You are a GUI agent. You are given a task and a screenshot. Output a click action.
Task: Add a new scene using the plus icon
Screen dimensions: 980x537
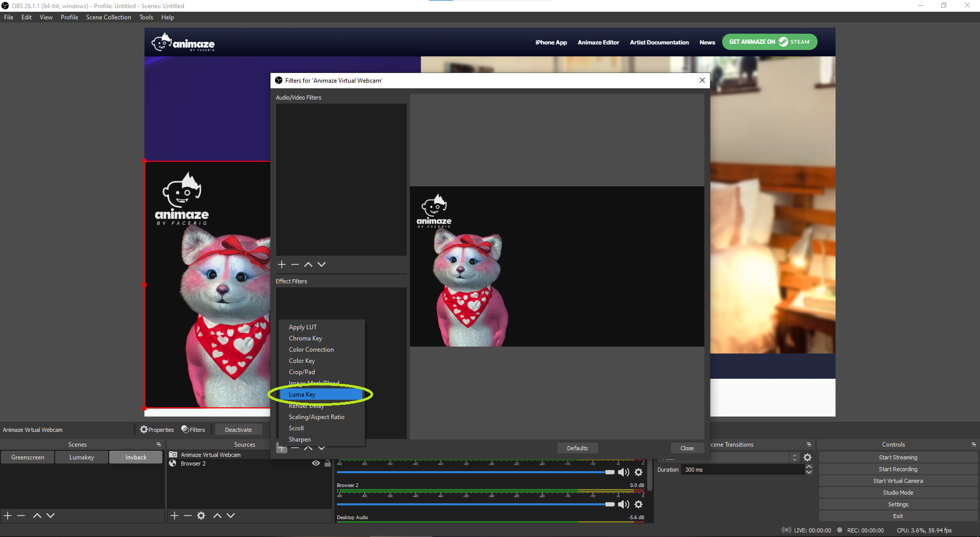pyautogui.click(x=7, y=516)
